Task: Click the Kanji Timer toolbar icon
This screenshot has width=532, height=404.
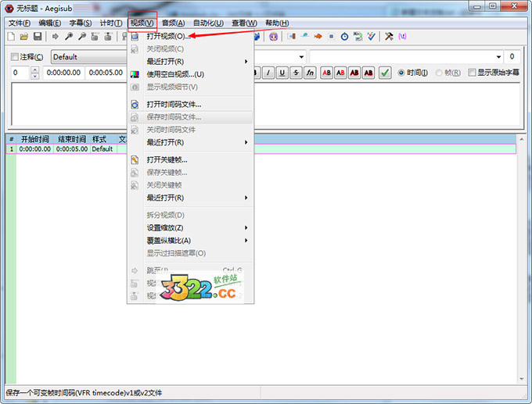Action: (358, 36)
